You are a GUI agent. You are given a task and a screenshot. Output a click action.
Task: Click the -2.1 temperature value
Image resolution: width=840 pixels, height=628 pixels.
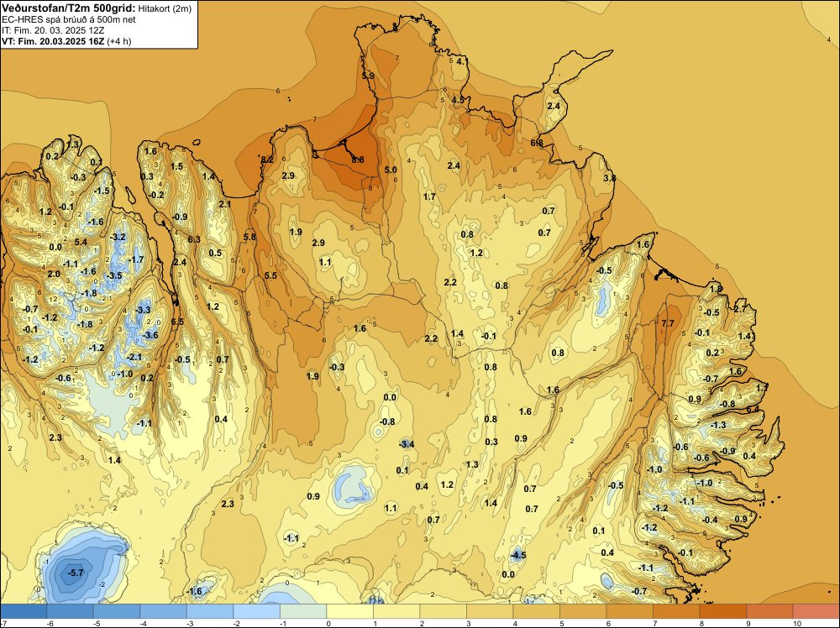(x=134, y=357)
